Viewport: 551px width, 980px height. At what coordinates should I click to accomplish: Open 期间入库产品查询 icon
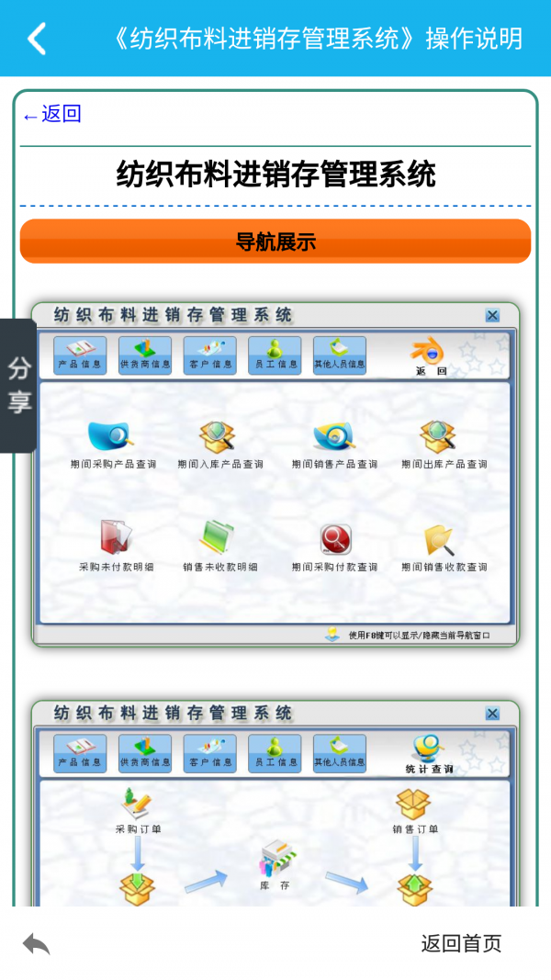click(x=219, y=445)
